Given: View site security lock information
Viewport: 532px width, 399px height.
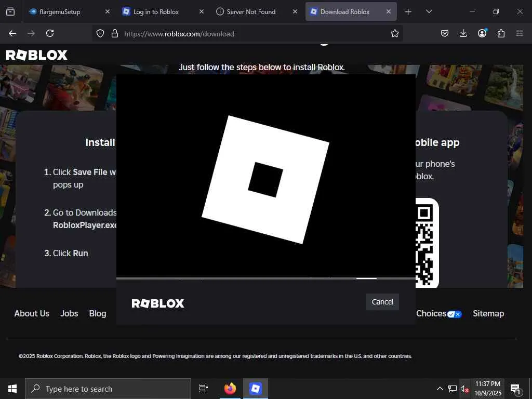Looking at the screenshot, I should (x=115, y=33).
